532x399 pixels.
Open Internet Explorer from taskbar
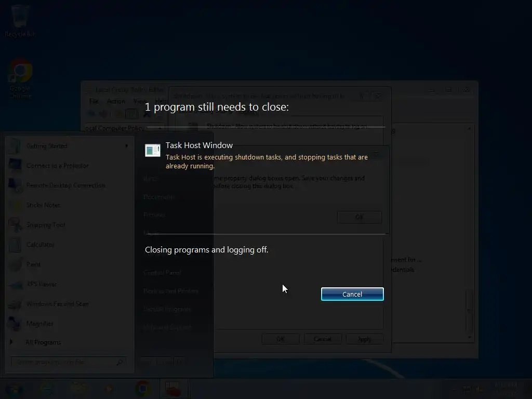pyautogui.click(x=46, y=389)
